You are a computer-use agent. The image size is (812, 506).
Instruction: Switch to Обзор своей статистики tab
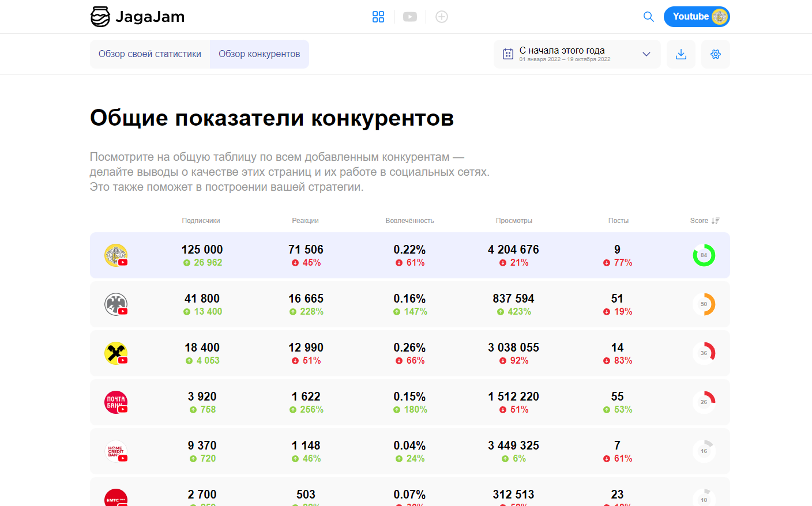150,54
